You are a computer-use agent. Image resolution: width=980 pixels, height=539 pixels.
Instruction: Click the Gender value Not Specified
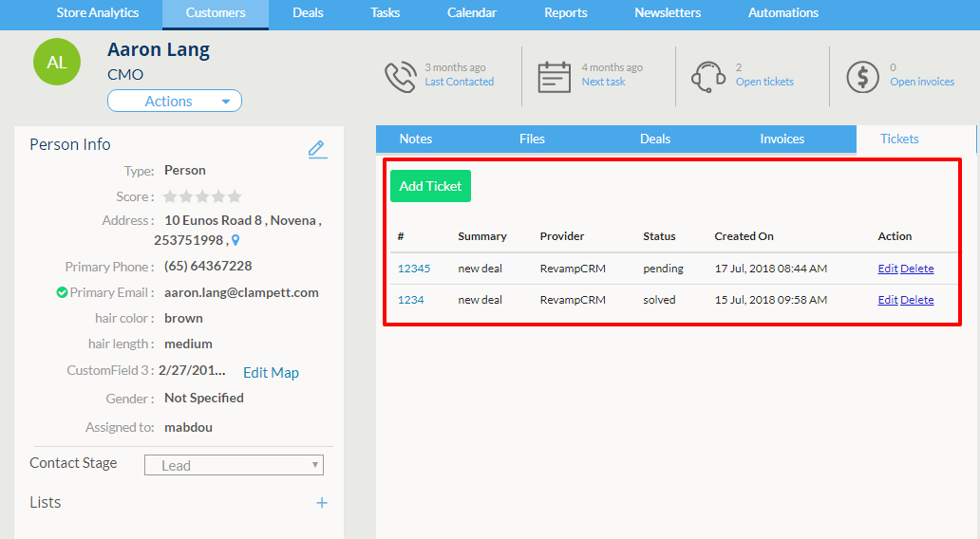click(204, 398)
